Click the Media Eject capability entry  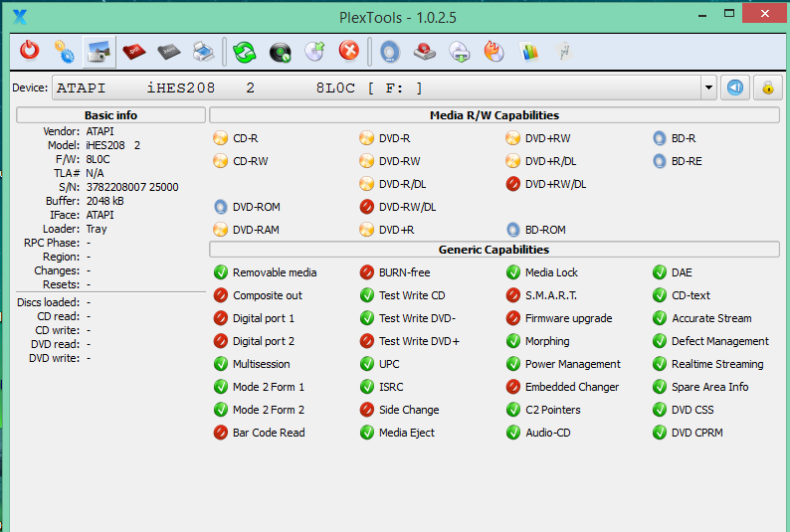pyautogui.click(x=398, y=433)
